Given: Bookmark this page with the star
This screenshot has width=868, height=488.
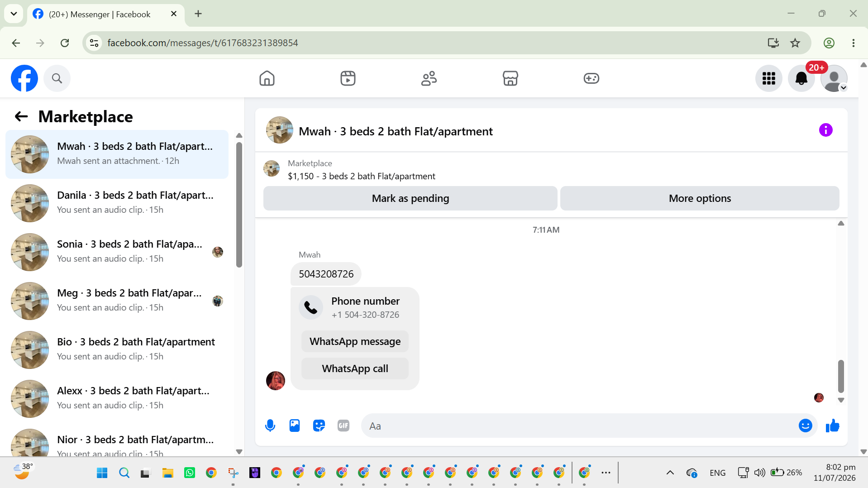Looking at the screenshot, I should click(795, 43).
